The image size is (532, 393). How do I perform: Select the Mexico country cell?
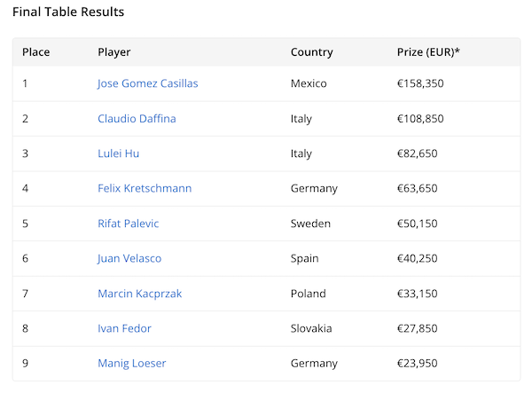[309, 83]
